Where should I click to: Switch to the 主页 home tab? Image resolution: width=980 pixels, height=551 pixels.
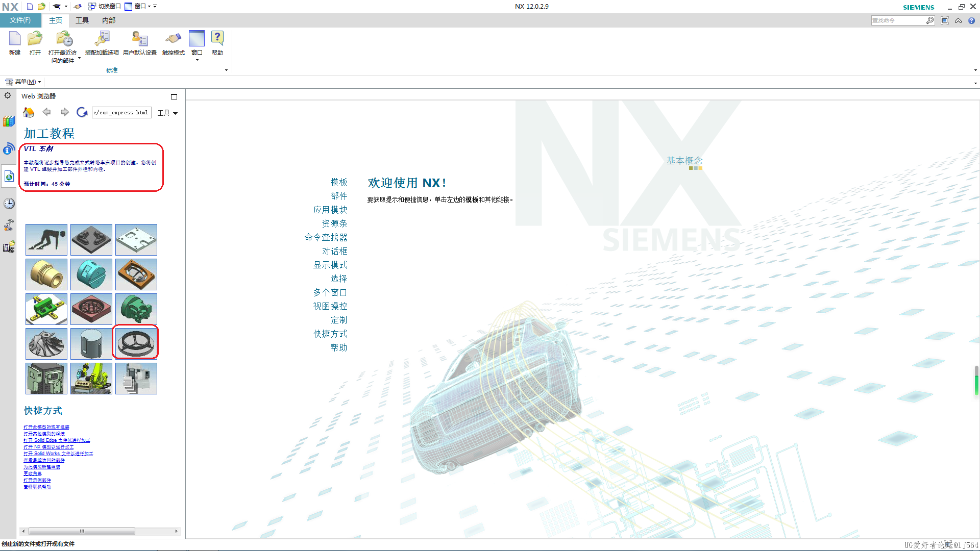pyautogui.click(x=56, y=20)
